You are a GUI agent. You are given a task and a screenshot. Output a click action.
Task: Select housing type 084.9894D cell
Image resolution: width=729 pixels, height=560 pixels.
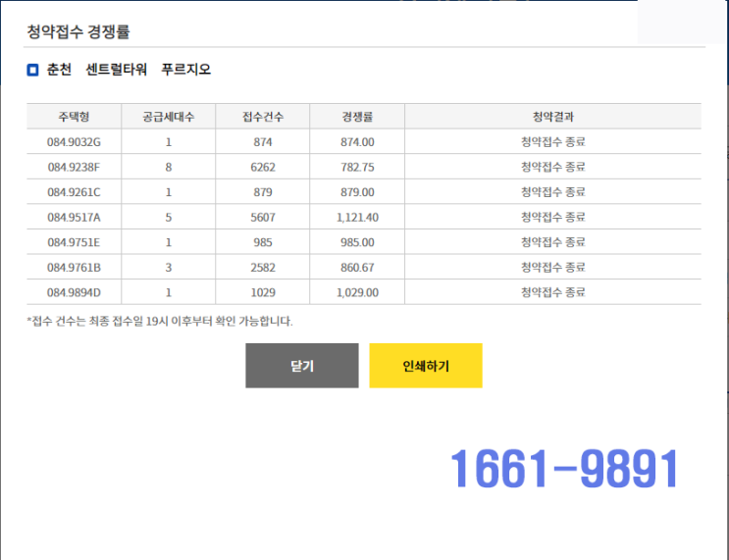tap(74, 292)
